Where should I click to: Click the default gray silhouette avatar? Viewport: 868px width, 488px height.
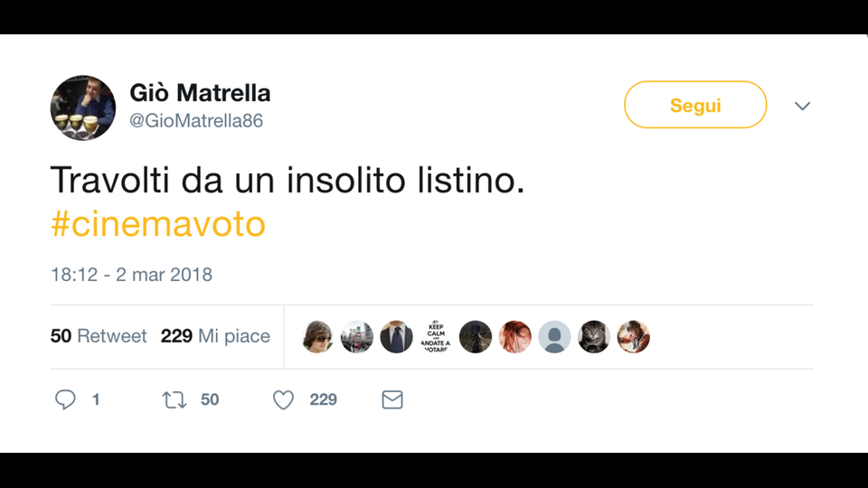[554, 337]
